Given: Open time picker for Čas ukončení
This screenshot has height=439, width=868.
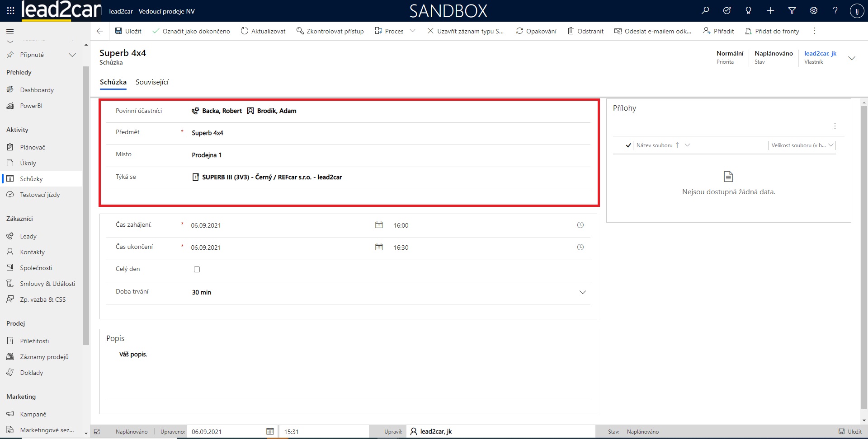Looking at the screenshot, I should [580, 247].
